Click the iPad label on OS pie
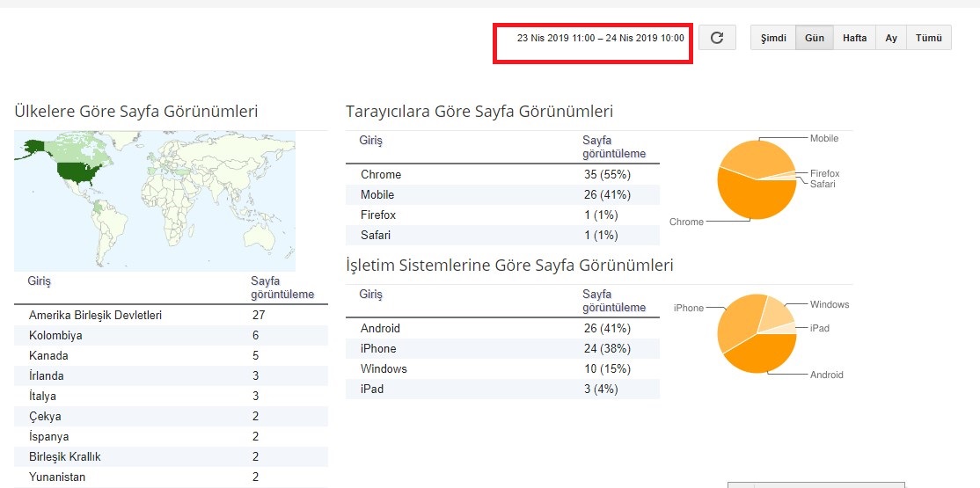 (x=819, y=327)
